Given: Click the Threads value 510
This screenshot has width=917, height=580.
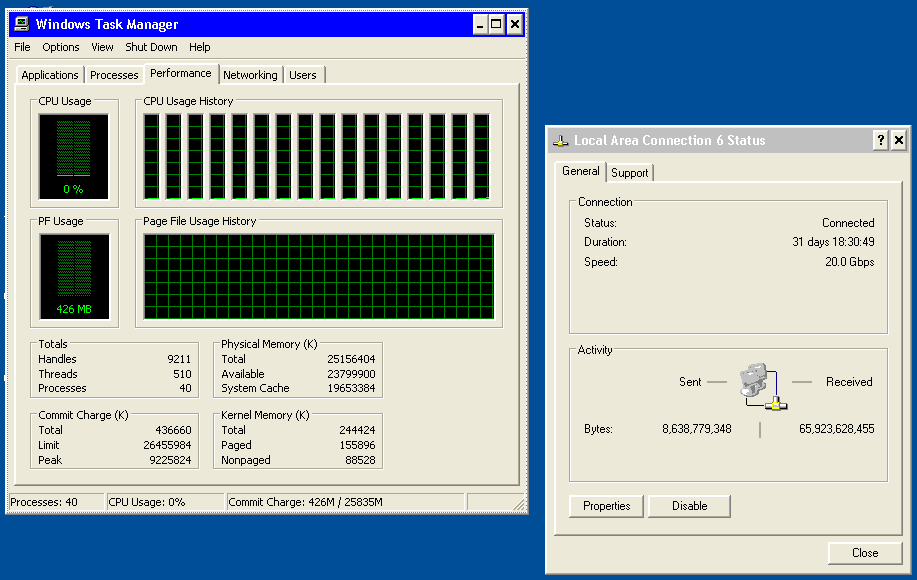Looking at the screenshot, I should point(182,374).
